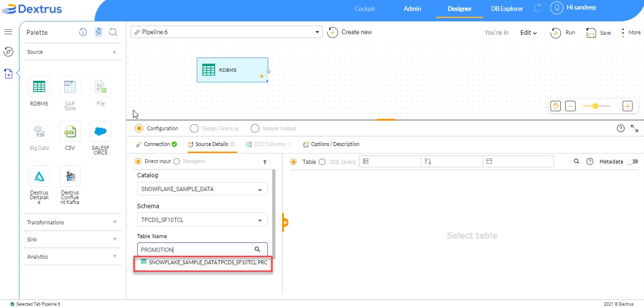The height and width of the screenshot is (308, 644).
Task: Click the new pipeline document sidebar icon
Action: [8, 74]
